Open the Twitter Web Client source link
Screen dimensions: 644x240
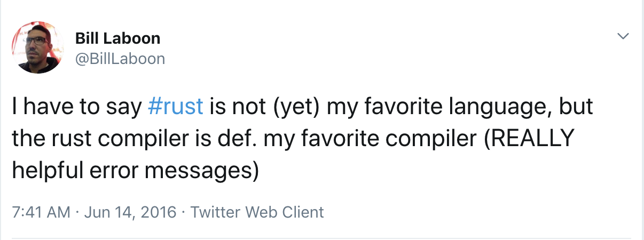(257, 212)
